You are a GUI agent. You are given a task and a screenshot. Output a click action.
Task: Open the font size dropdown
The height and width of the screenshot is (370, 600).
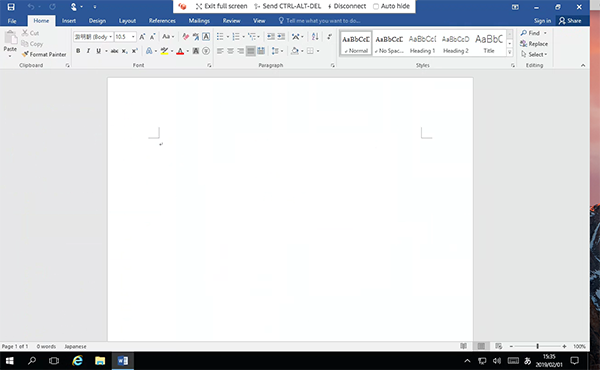click(133, 37)
